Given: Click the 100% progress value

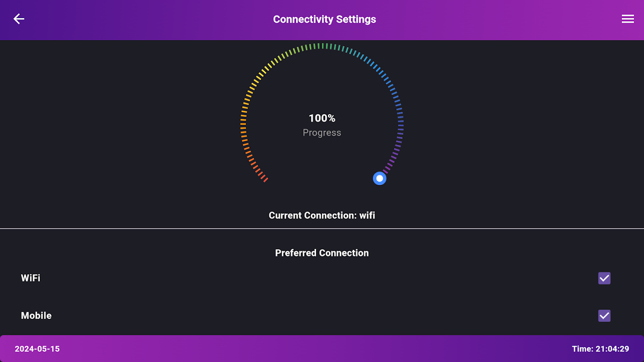Looking at the screenshot, I should [322, 118].
